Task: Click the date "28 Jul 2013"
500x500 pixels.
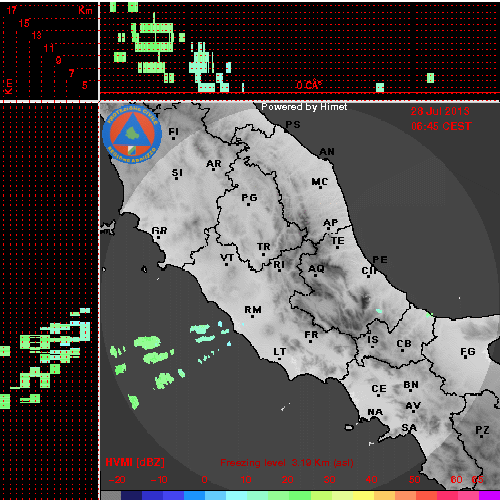Action: click(440, 111)
